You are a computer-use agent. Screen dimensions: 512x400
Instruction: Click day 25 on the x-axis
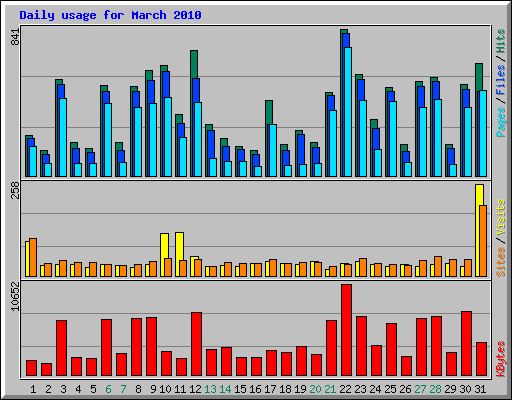click(x=390, y=389)
